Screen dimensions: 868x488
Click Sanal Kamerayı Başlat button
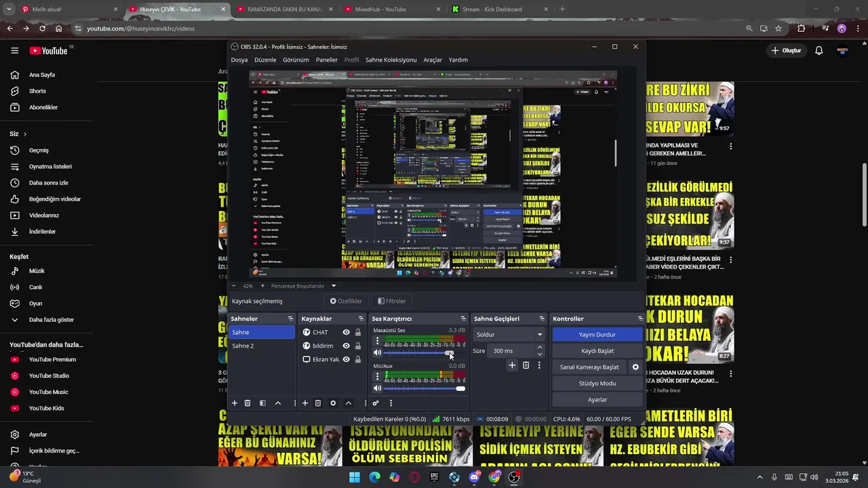pyautogui.click(x=589, y=367)
